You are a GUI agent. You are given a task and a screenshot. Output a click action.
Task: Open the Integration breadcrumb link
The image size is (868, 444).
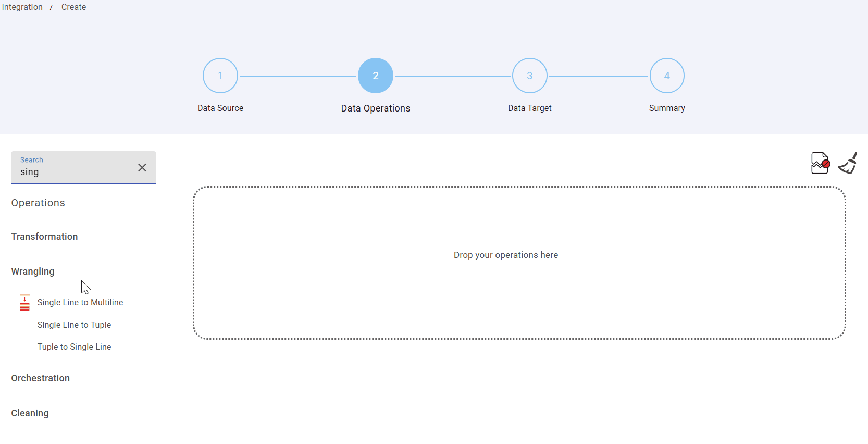[x=22, y=7]
